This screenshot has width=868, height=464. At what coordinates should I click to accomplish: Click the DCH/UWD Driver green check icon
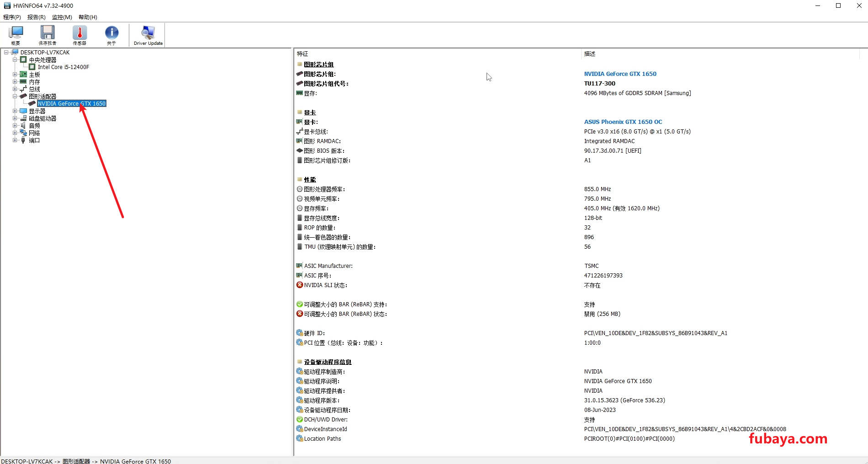[300, 419]
